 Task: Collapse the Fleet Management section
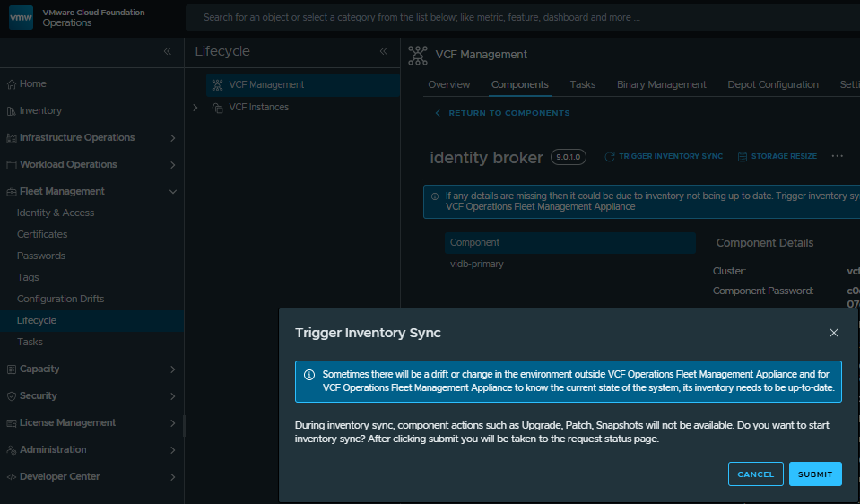(x=172, y=191)
